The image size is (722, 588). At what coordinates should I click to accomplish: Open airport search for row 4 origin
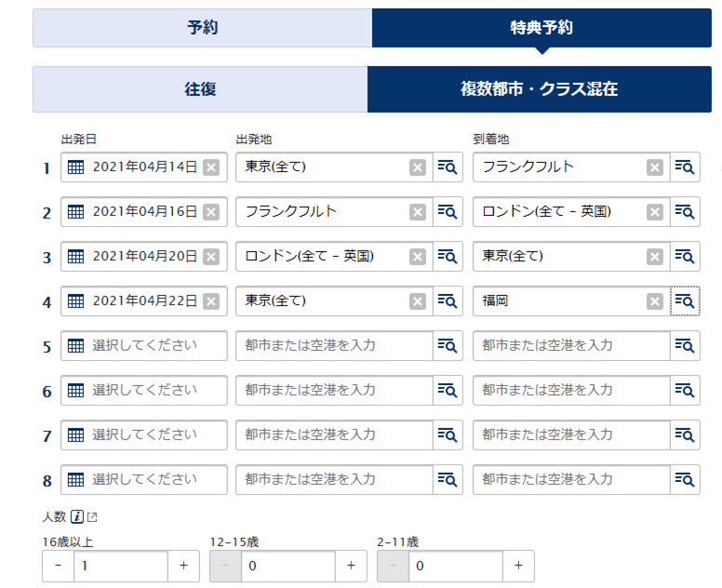click(448, 301)
